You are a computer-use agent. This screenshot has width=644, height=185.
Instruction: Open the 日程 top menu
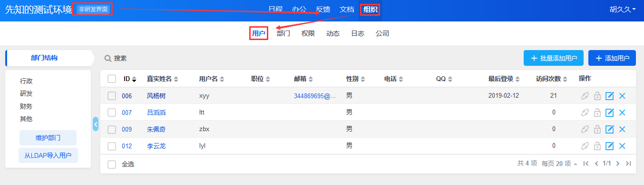(275, 9)
